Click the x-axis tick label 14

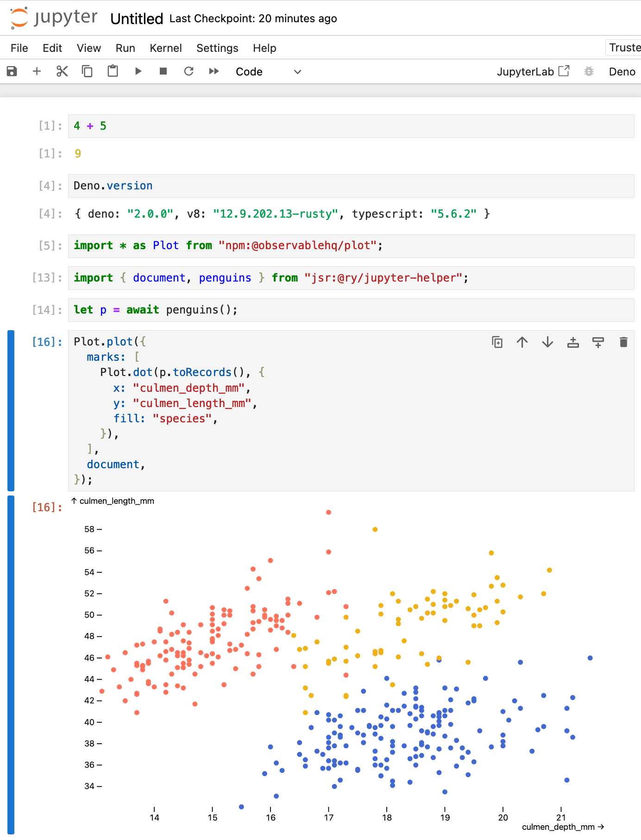click(x=154, y=817)
